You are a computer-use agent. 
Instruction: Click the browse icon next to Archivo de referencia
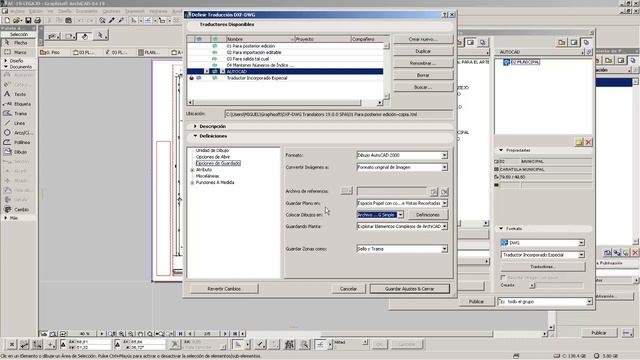click(x=346, y=191)
